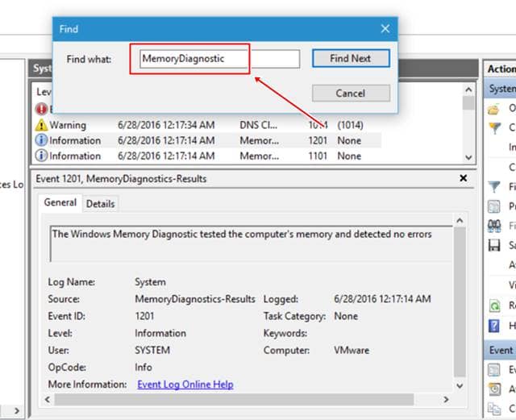
Task: Select the General tab
Action: tap(60, 203)
